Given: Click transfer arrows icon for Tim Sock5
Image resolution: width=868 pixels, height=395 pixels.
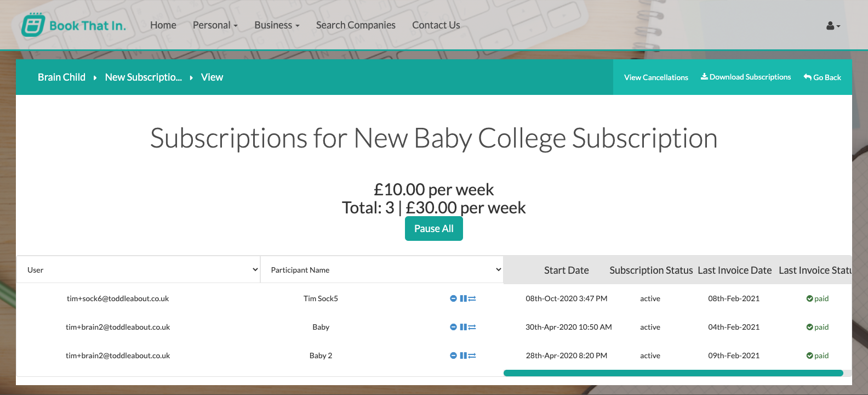Looking at the screenshot, I should (x=472, y=298).
